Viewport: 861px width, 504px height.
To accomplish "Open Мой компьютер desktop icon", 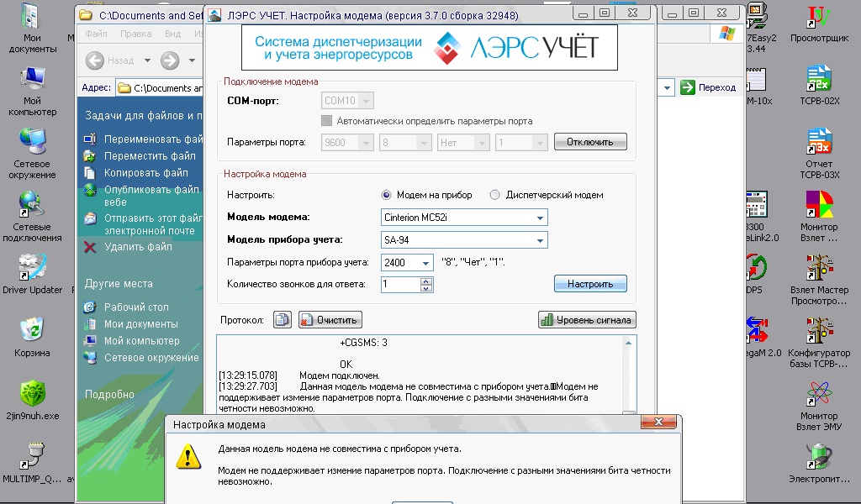I will click(32, 91).
